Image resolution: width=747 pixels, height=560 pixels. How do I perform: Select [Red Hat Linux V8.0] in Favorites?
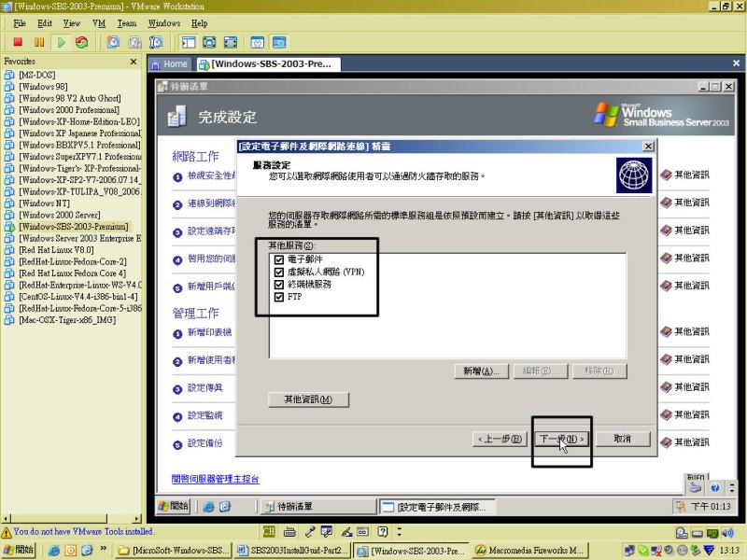[x=56, y=250]
